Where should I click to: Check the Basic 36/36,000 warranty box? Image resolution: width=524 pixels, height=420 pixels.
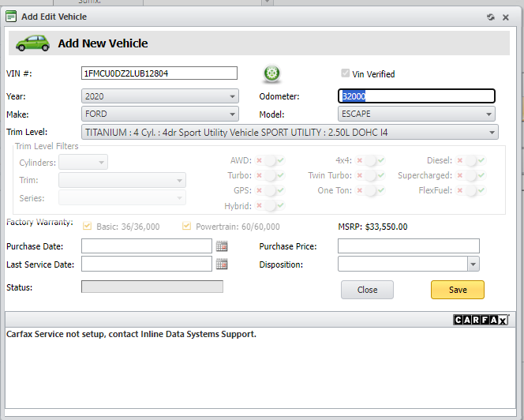(87, 226)
